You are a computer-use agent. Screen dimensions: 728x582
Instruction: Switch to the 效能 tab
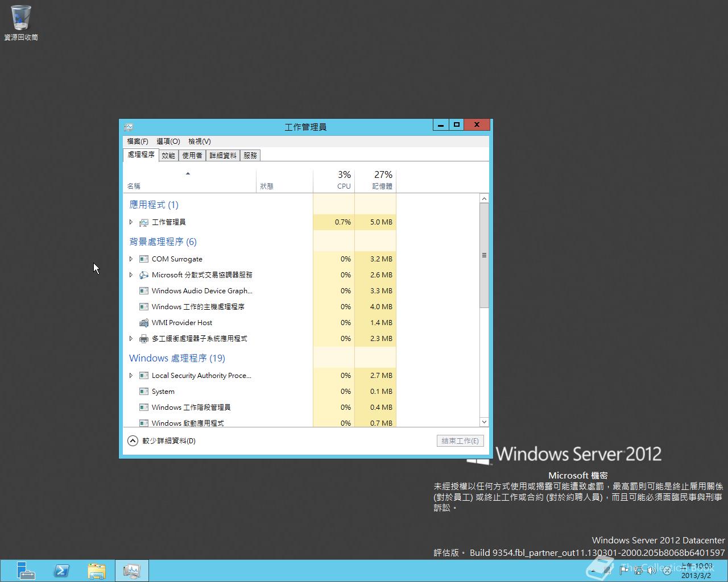coord(168,155)
